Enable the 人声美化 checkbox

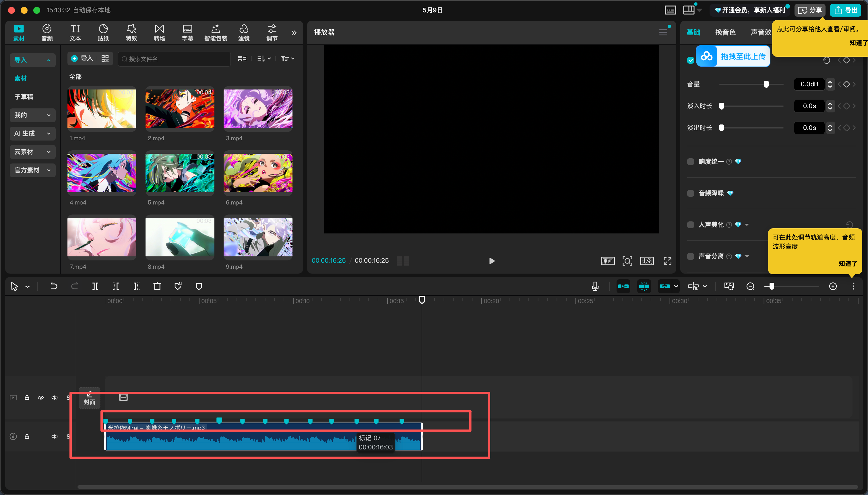coord(690,225)
